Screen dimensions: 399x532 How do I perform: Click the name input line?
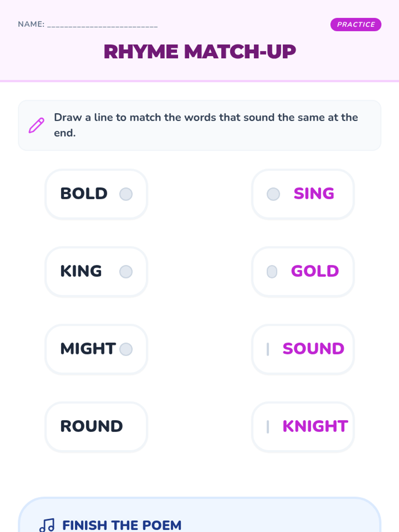(x=102, y=25)
